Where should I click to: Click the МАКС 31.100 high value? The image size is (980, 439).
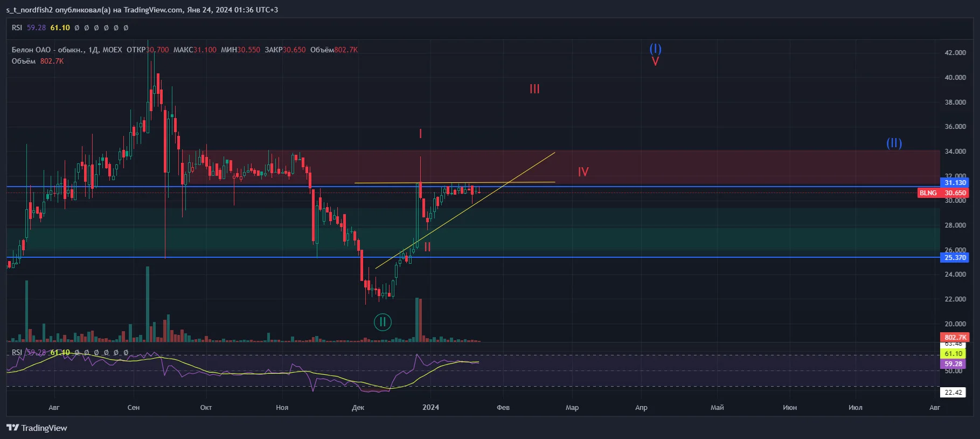point(195,50)
